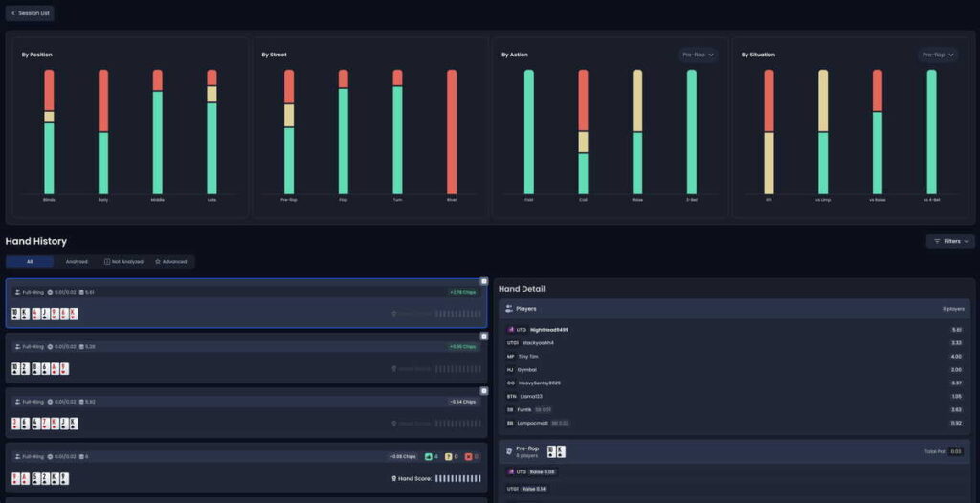Switch to the Analyzed tab
The height and width of the screenshot is (503, 980).
coord(77,262)
